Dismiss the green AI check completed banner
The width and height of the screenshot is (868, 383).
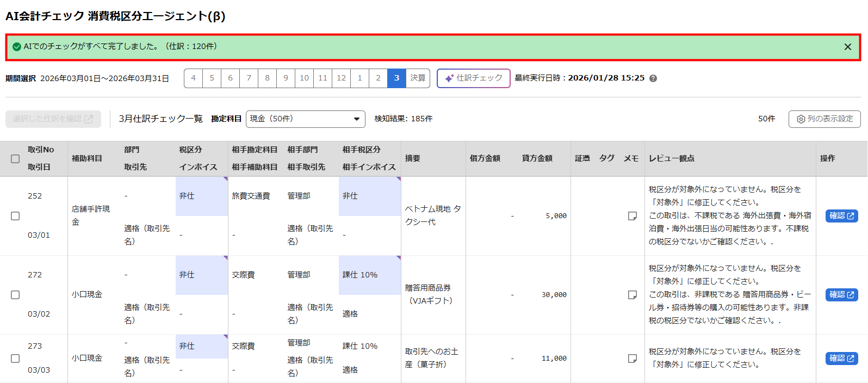[847, 47]
